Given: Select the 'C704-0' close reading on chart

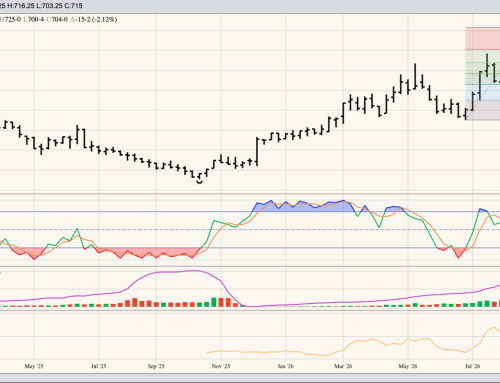Looking at the screenshot, I should (x=57, y=19).
